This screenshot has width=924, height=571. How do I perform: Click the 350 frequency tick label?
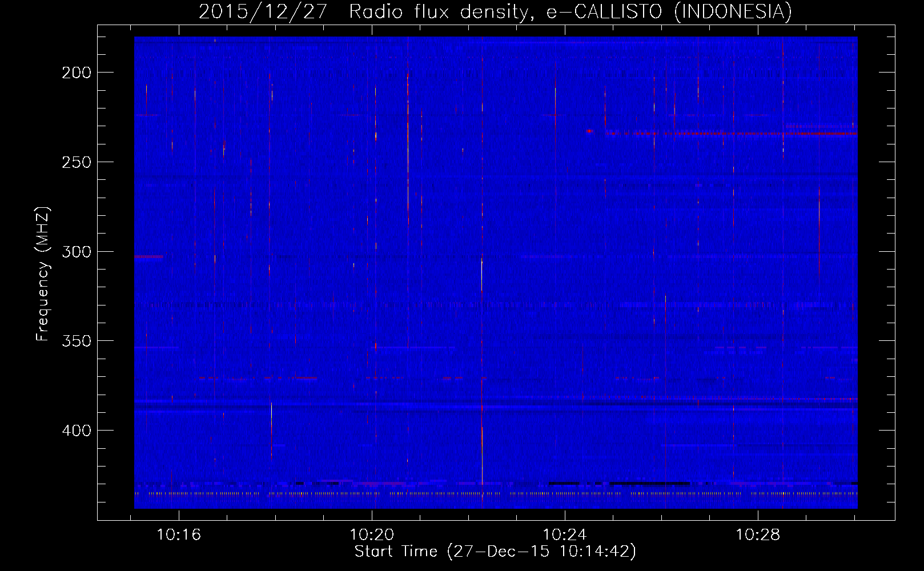76,341
